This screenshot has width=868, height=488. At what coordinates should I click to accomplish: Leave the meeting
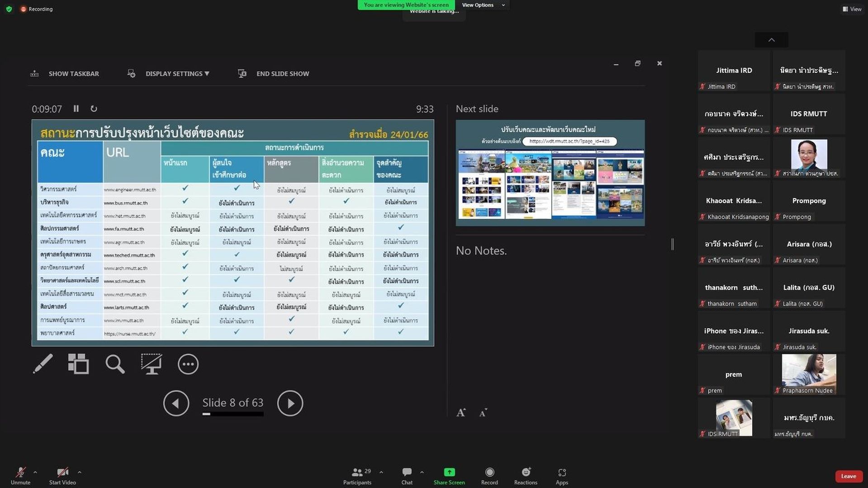pyautogui.click(x=848, y=476)
